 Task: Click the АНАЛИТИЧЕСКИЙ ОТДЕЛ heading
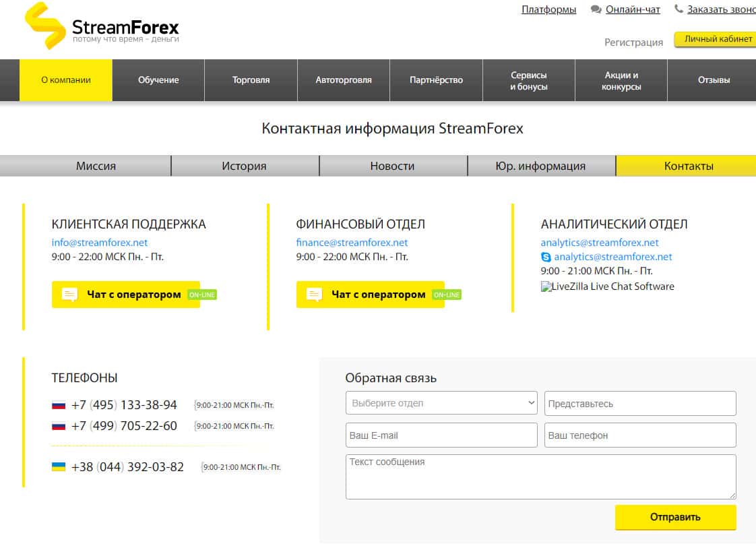615,224
